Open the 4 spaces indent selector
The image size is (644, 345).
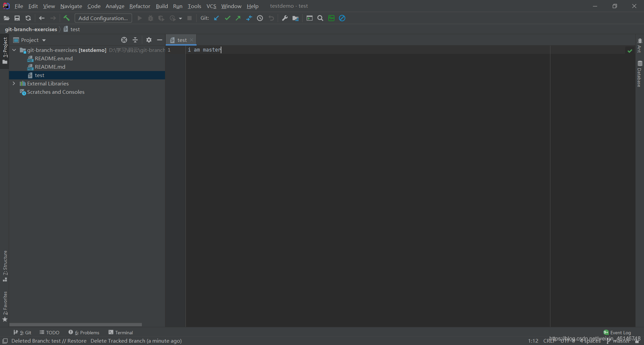pyautogui.click(x=590, y=341)
